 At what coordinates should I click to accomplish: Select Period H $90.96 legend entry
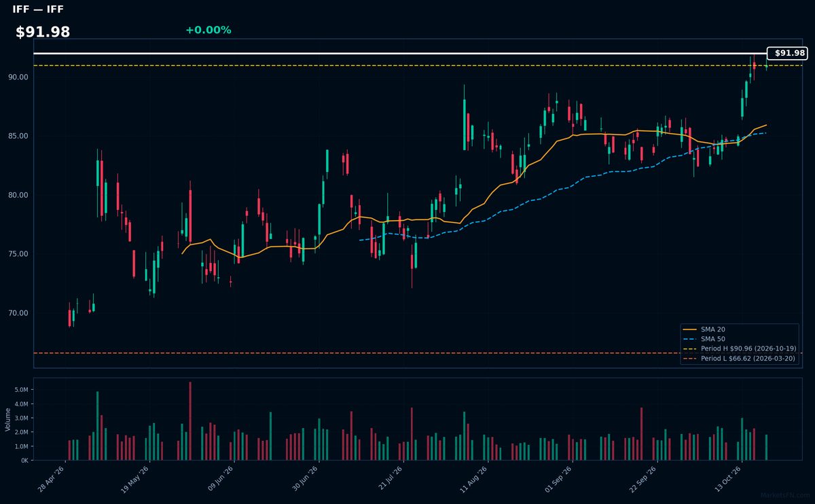point(739,348)
